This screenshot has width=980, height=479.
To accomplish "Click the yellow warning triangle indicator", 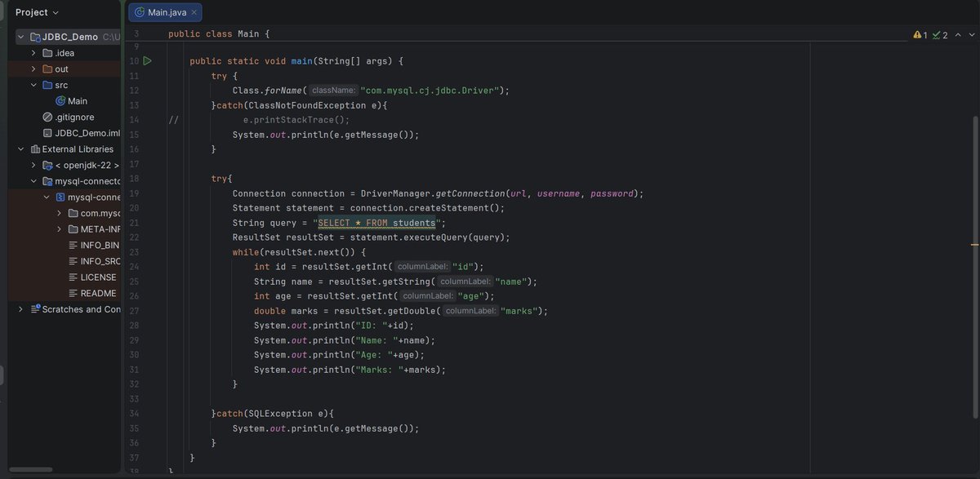I will click(x=917, y=35).
